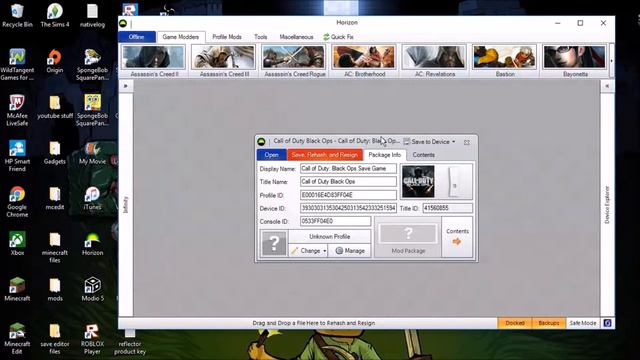
Task: Open the Gadgets folder icon
Action: [55, 153]
